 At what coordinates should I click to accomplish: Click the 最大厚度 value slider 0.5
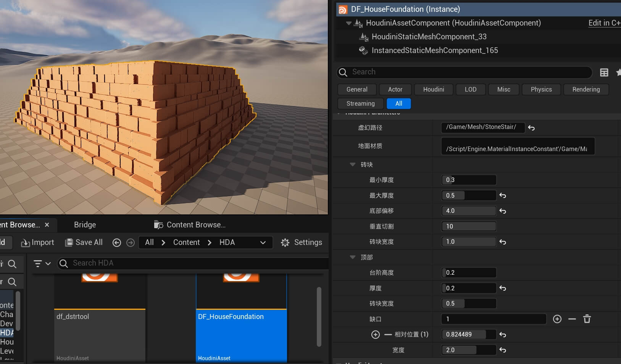tap(469, 195)
